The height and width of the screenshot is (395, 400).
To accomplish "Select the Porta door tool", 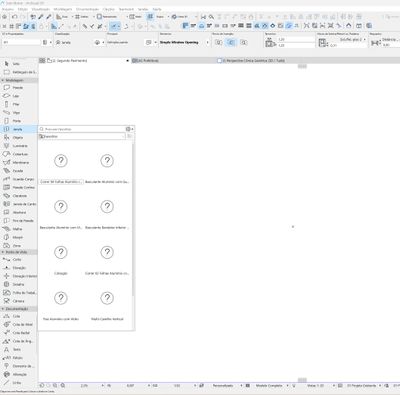I will coord(18,121).
